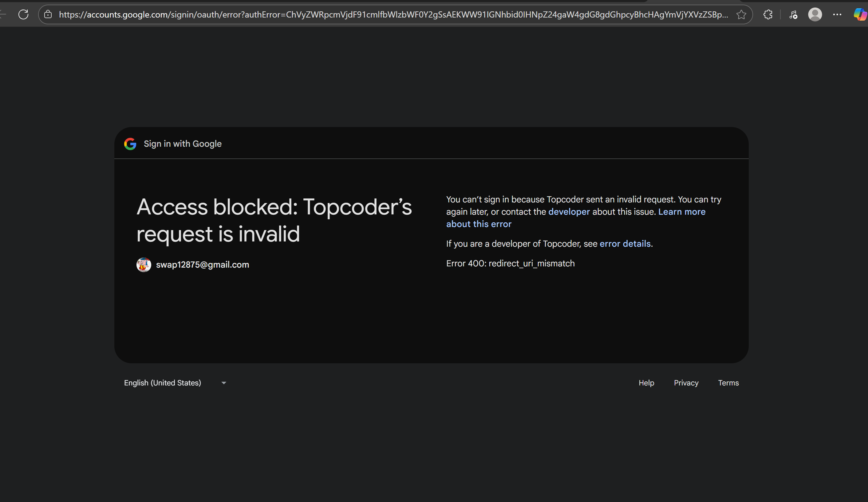The height and width of the screenshot is (502, 868).
Task: Click the back arrow icon
Action: [3, 14]
